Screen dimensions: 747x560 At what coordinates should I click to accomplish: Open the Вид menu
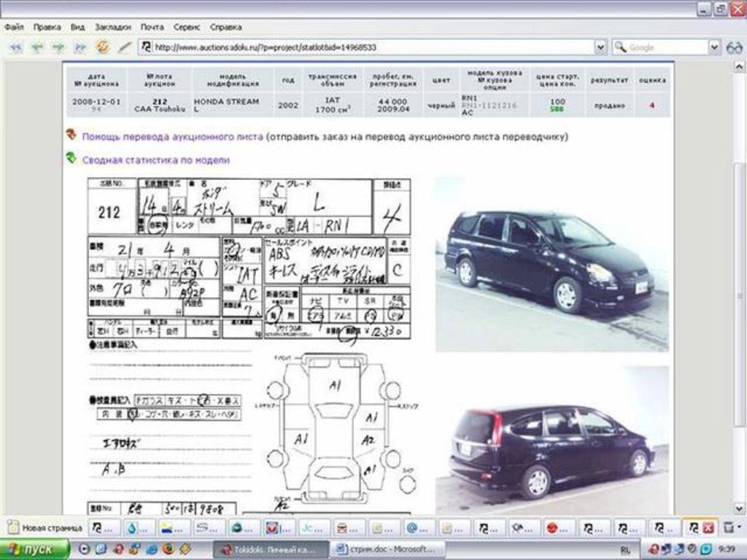[77, 27]
